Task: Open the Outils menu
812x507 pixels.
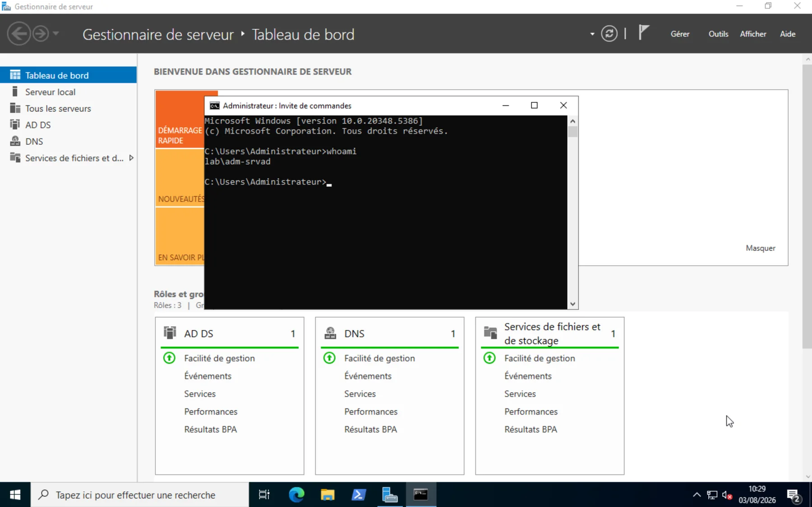Action: click(x=718, y=34)
